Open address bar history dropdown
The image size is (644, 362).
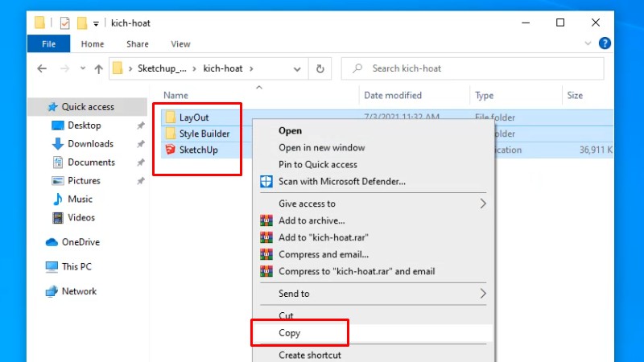coord(299,69)
